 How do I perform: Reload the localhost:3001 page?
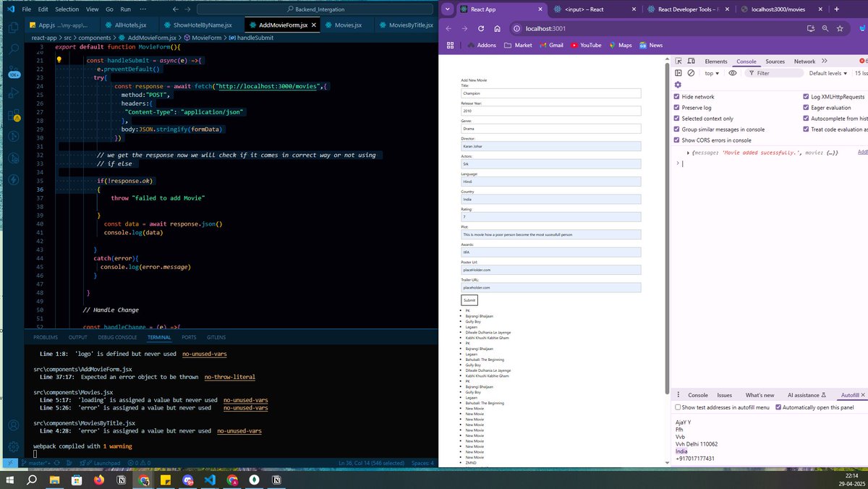[x=480, y=28]
